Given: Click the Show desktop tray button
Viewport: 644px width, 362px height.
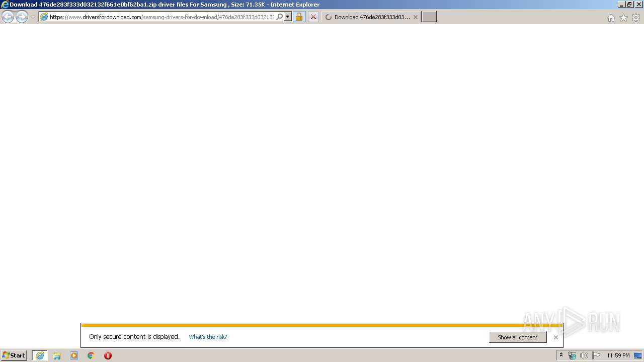Looking at the screenshot, I should click(639, 355).
